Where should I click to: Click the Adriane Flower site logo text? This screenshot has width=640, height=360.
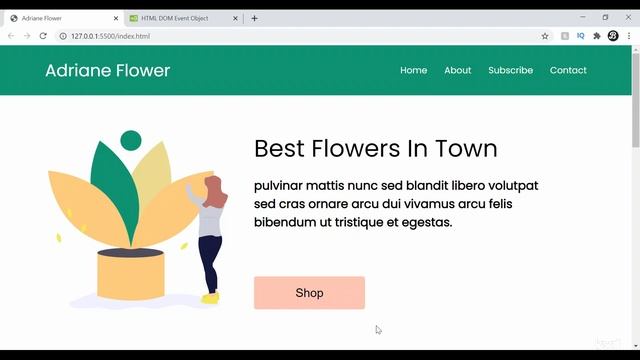(108, 70)
